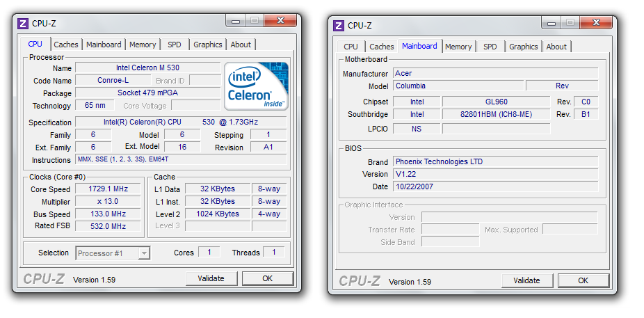Click L1 Data cache value 32 KBytes
The width and height of the screenshot is (644, 318).
point(218,189)
